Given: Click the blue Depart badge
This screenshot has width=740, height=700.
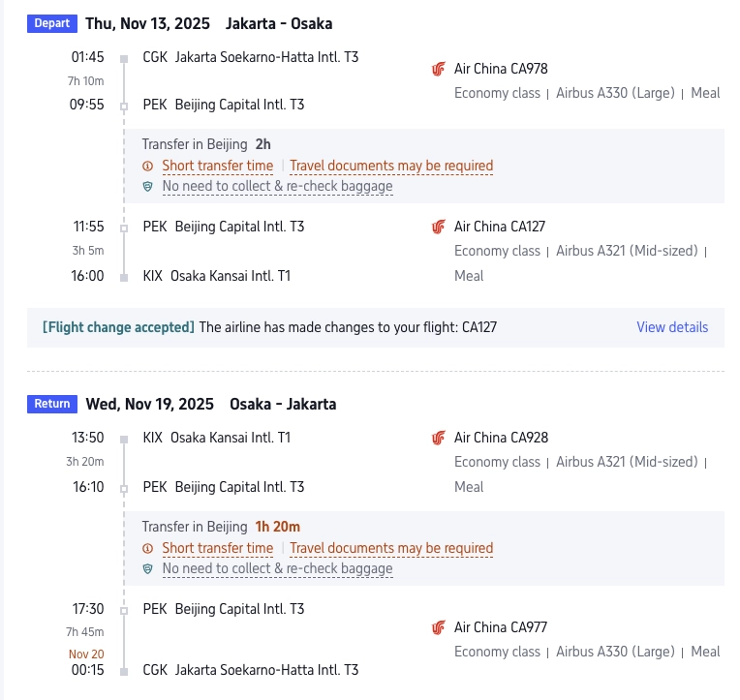Looking at the screenshot, I should [52, 23].
